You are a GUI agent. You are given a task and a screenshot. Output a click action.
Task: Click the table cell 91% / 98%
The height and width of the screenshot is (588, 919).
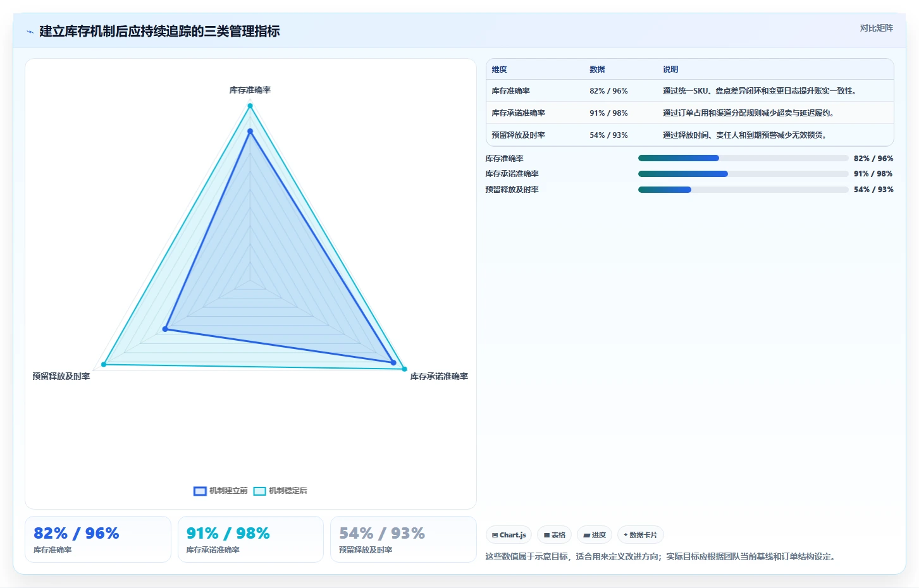[608, 113]
